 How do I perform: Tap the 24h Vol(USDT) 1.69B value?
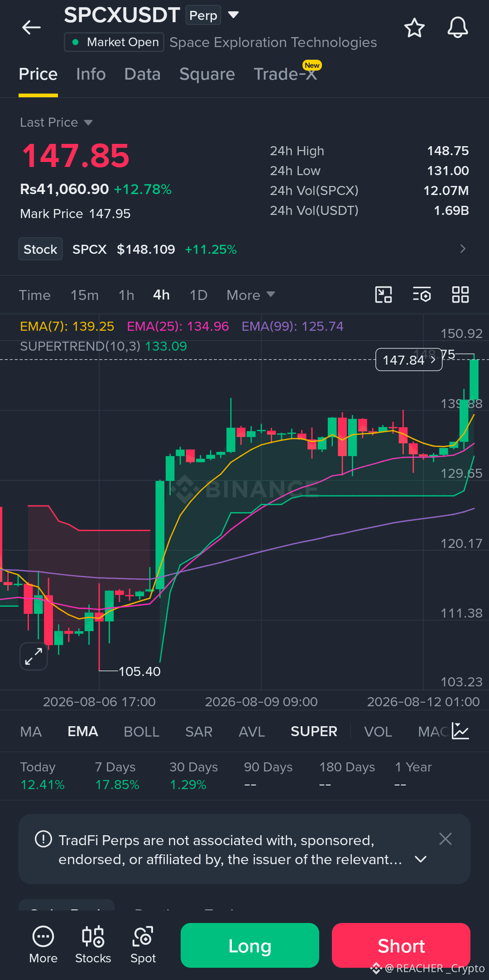coord(451,210)
